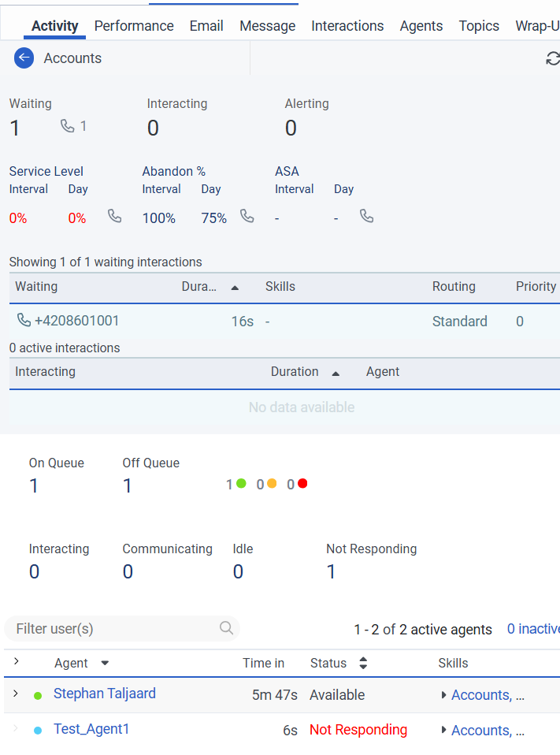Click the search magnifier in user filter
560x755 pixels.
tap(226, 628)
